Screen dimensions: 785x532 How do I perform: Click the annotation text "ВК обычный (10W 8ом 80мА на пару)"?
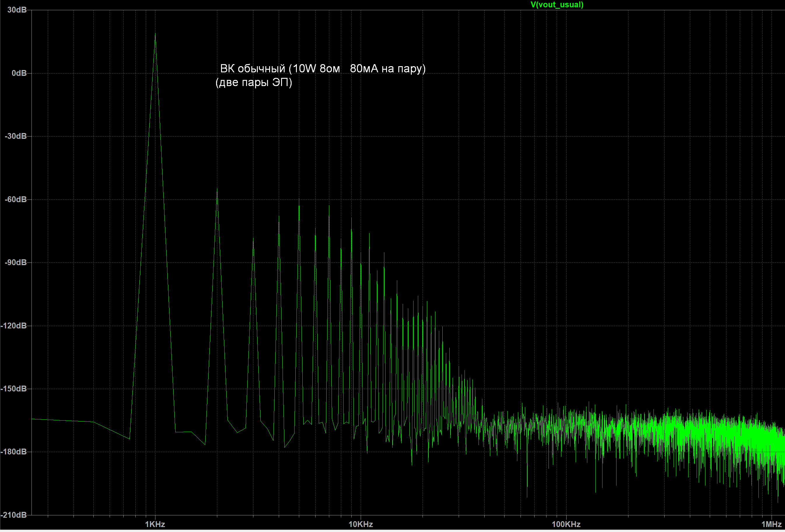click(323, 69)
